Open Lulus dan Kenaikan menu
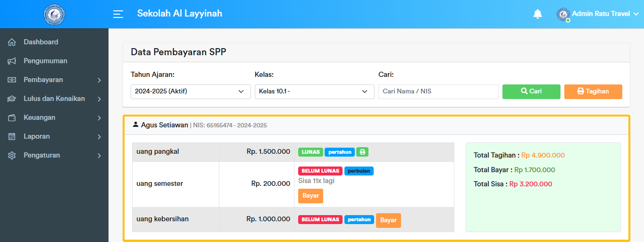644x242 pixels. coord(54,99)
